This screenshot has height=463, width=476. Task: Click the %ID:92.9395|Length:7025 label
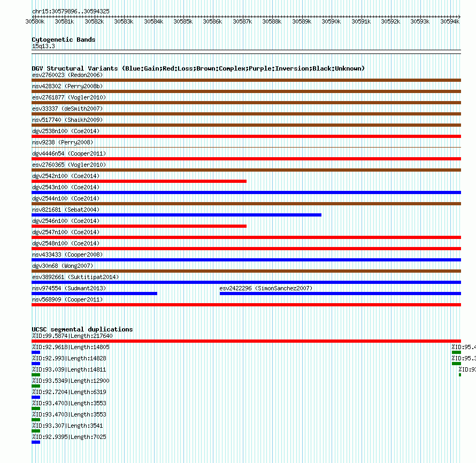(x=69, y=437)
